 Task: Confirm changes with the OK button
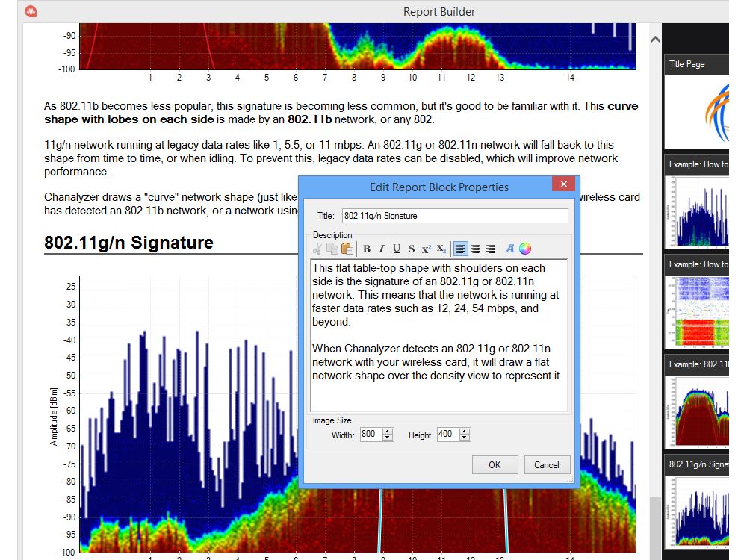click(495, 464)
